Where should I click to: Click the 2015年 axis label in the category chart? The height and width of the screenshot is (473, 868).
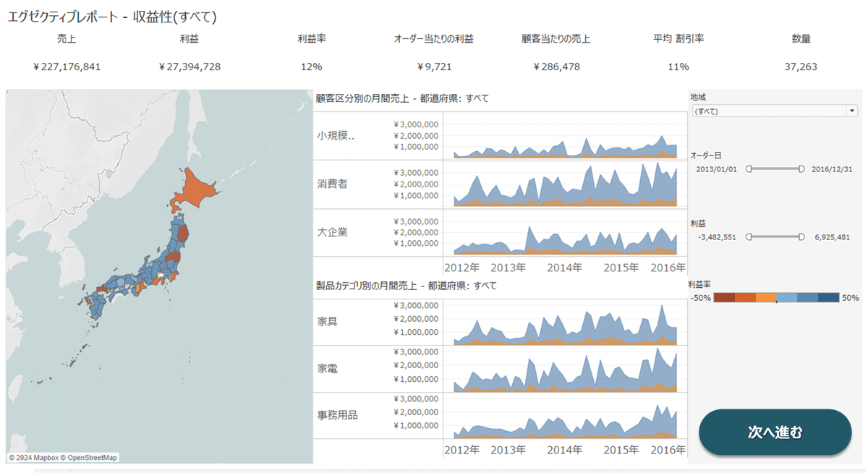click(x=621, y=450)
